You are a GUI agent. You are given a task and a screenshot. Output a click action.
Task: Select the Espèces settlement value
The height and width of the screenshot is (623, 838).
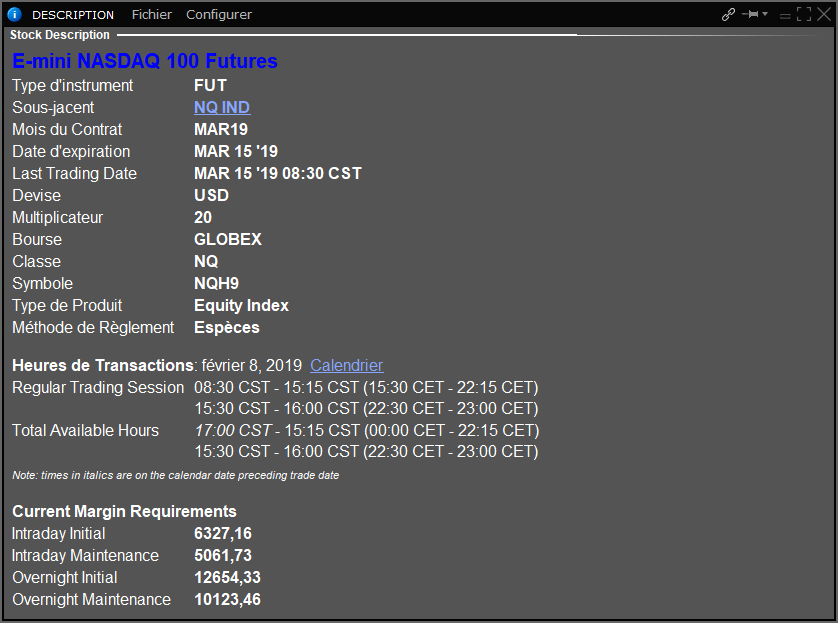coord(227,328)
